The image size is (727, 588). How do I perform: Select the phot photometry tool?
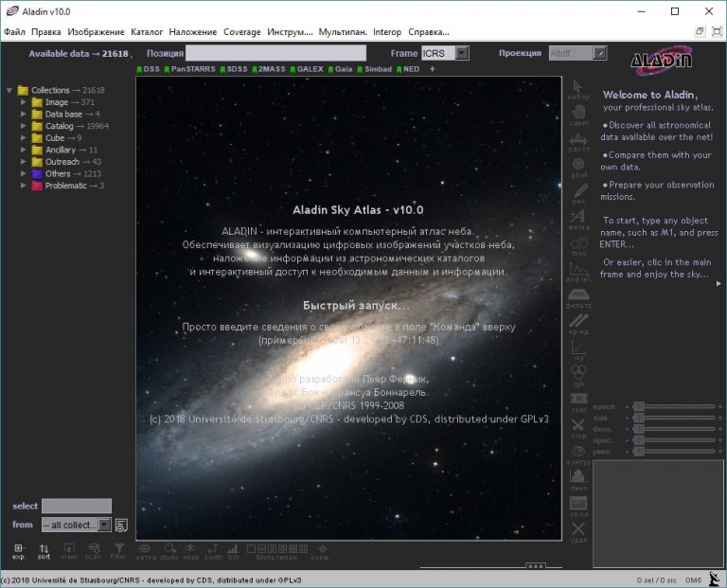[x=578, y=168]
